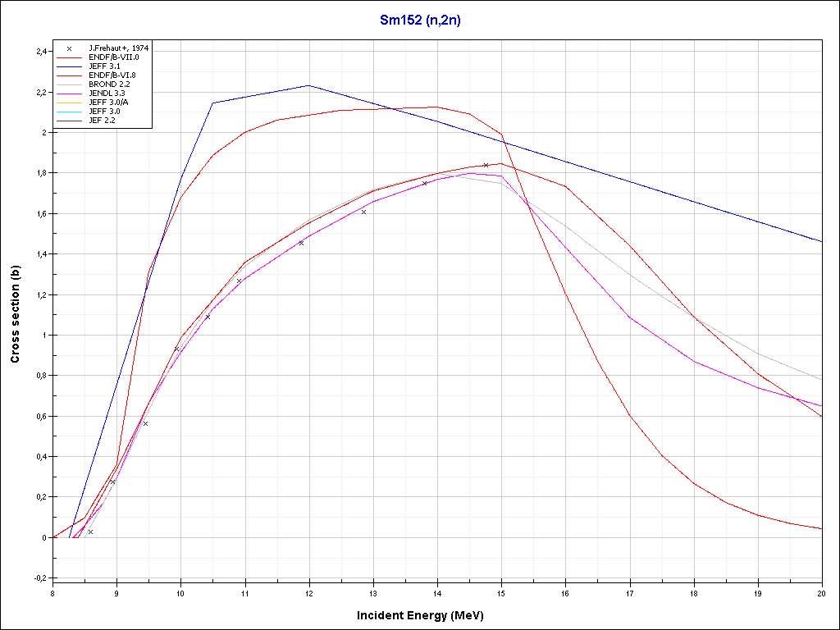Click the blue curve's peak at 12 MeV
Image resolution: width=840 pixels, height=630 pixels.
pos(309,85)
